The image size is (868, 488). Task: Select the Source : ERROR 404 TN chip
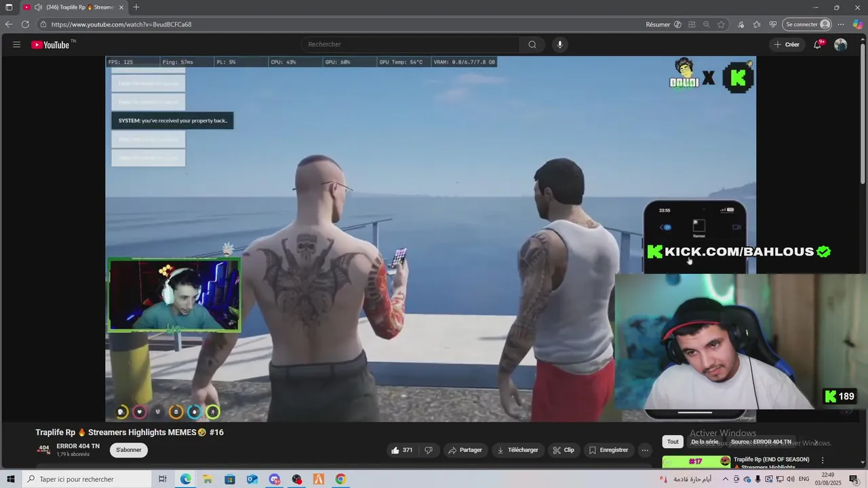coord(761,442)
